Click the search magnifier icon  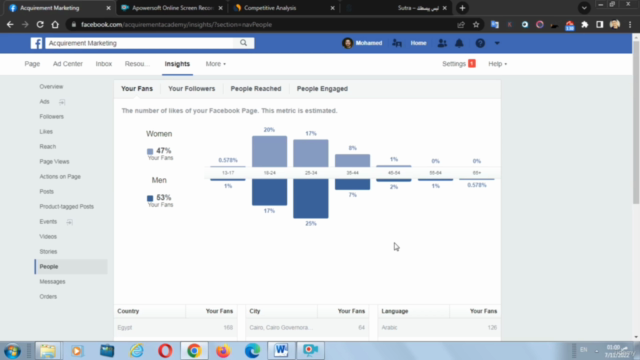pos(243,43)
